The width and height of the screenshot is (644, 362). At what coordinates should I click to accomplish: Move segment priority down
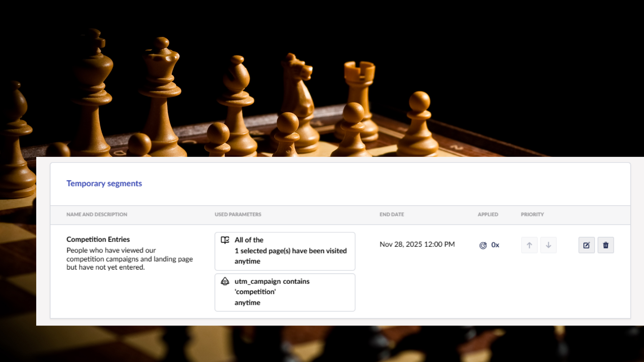coord(548,245)
